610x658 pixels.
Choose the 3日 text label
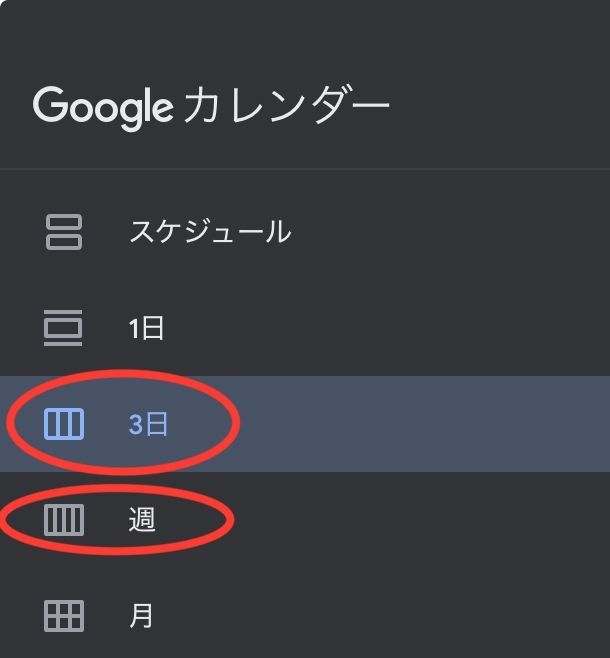[x=149, y=424]
